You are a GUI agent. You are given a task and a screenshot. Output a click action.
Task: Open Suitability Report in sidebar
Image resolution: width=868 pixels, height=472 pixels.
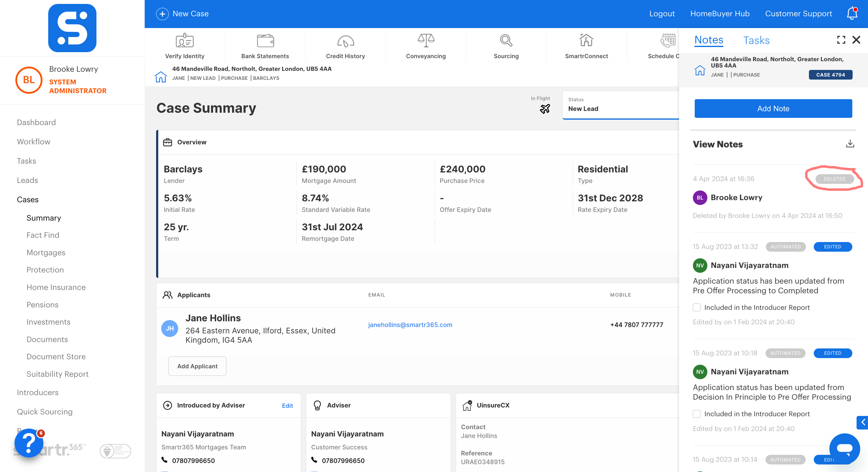pos(58,374)
